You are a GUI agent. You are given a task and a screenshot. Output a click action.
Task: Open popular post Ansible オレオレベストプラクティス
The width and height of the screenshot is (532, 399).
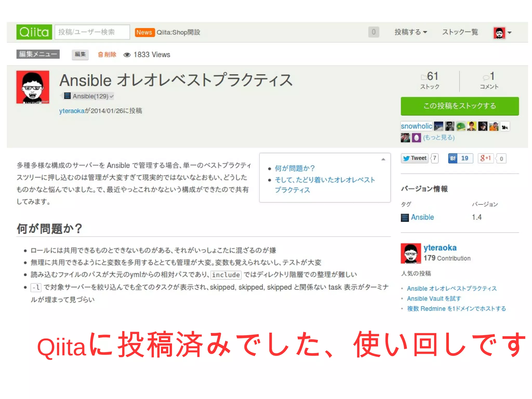pyautogui.click(x=452, y=289)
